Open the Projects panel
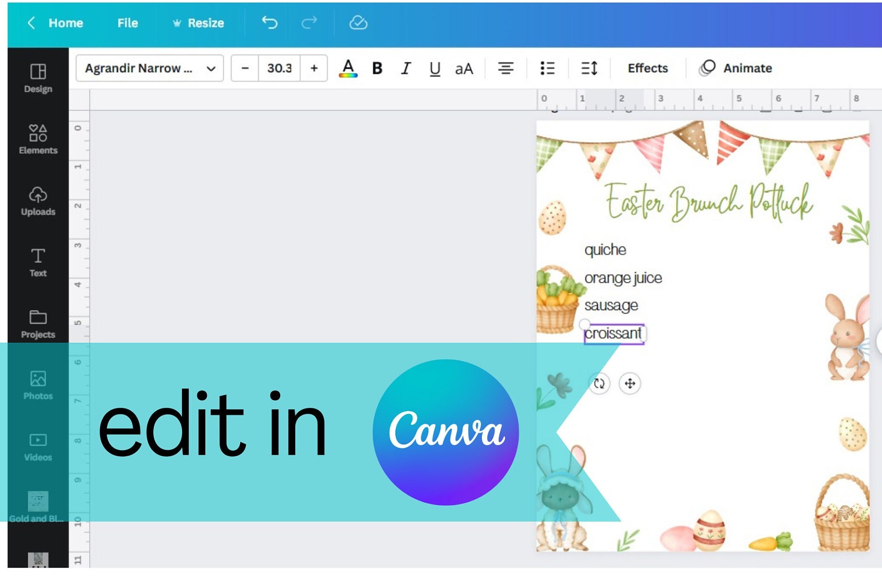This screenshot has height=588, width=882. pyautogui.click(x=37, y=320)
